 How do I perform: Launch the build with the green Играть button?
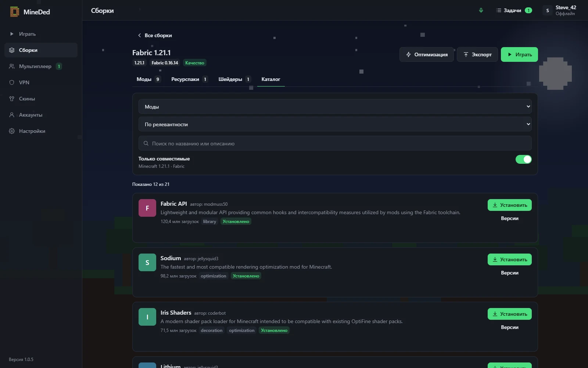click(x=519, y=54)
